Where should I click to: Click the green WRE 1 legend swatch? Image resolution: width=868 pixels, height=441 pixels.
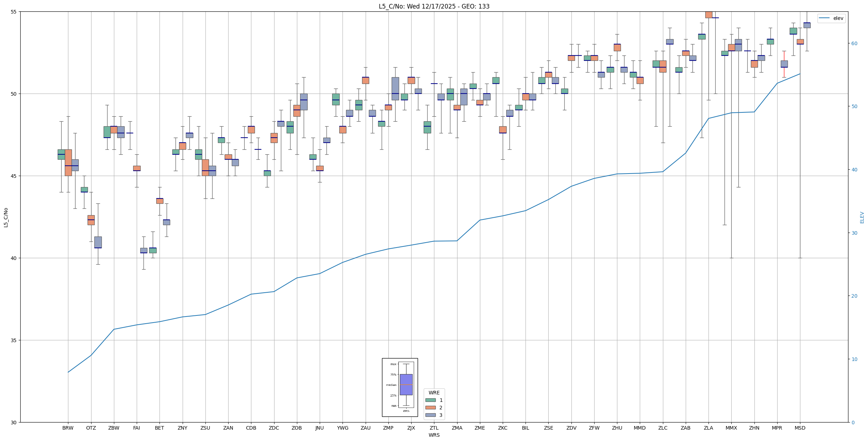[x=430, y=400]
